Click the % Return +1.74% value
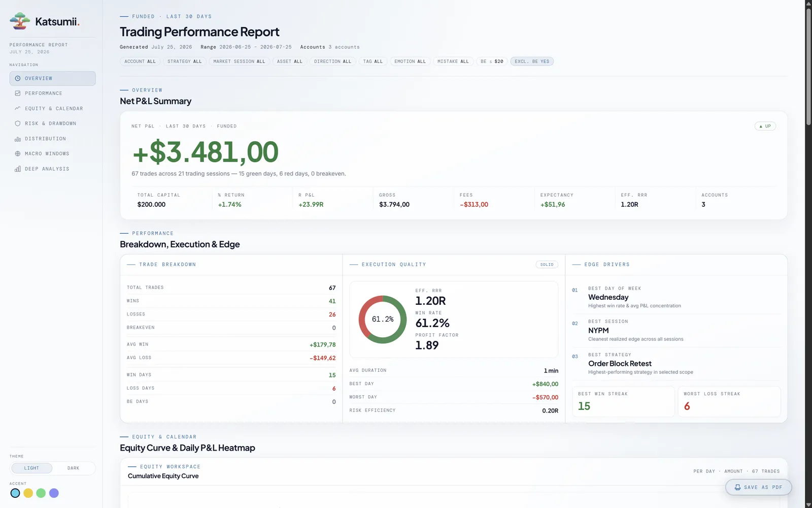Viewport: 812px width, 508px height. [229, 205]
